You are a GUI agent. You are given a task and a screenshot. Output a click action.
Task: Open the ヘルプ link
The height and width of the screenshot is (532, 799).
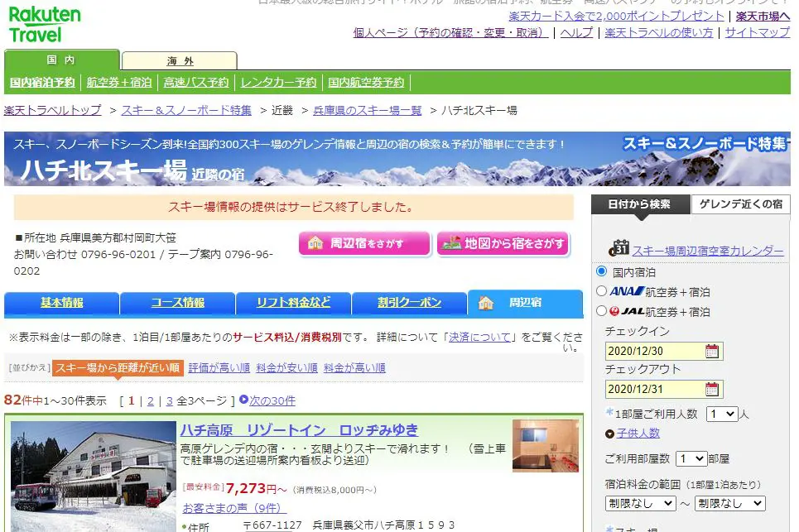click(576, 32)
